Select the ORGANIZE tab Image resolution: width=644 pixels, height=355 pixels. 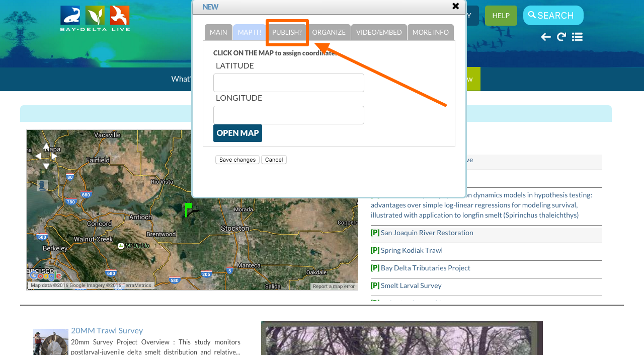point(329,32)
